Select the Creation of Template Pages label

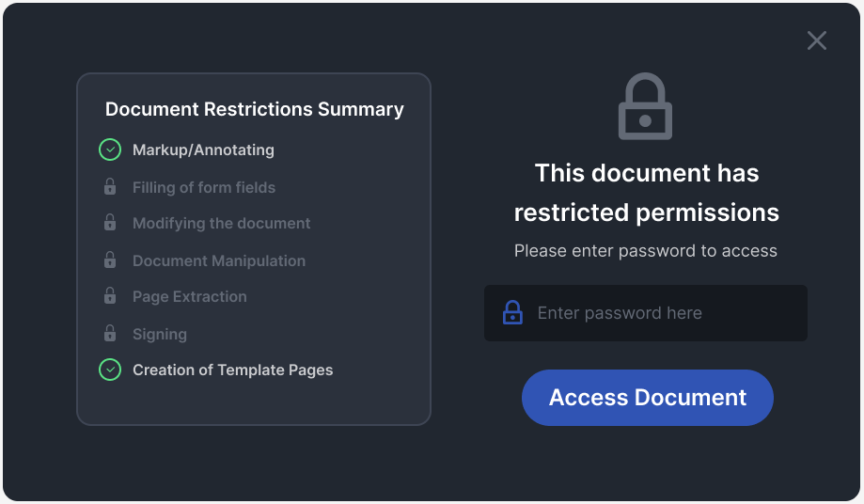coord(232,370)
